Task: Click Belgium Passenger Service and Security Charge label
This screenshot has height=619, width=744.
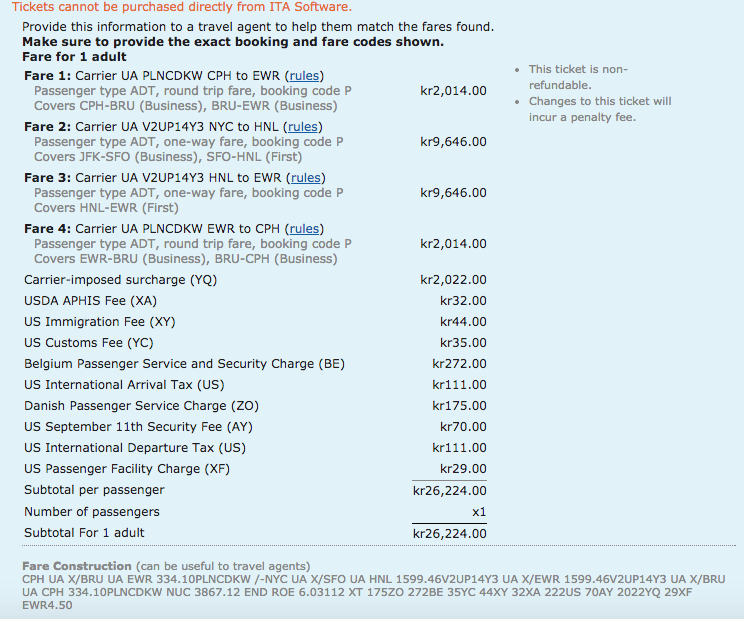Action: click(184, 364)
